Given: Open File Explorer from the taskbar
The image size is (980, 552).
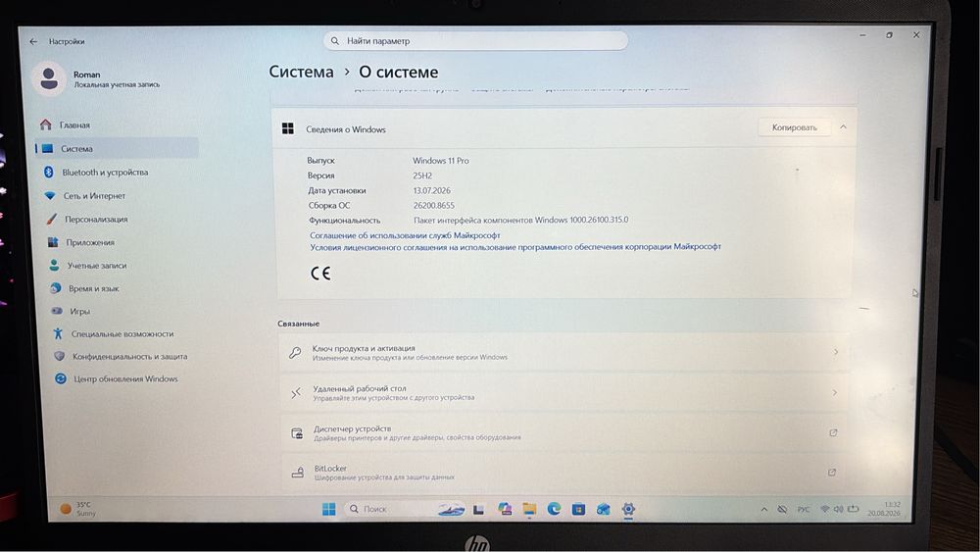Looking at the screenshot, I should [x=529, y=510].
